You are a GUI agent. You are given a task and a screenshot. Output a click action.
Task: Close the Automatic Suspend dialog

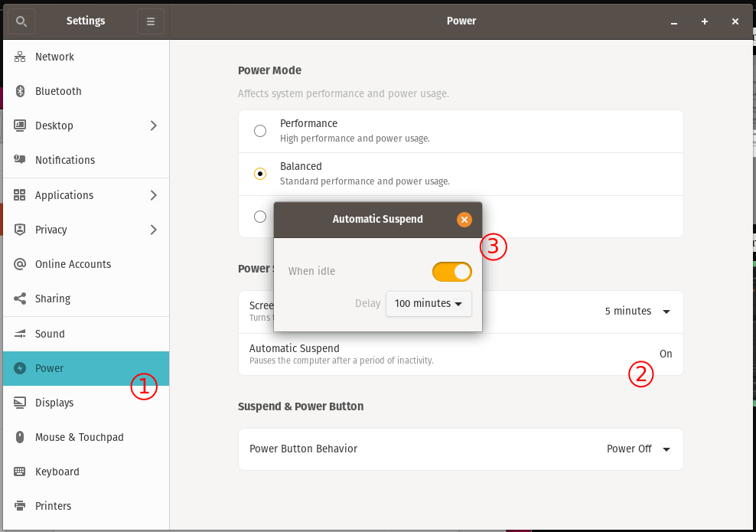[x=464, y=219]
